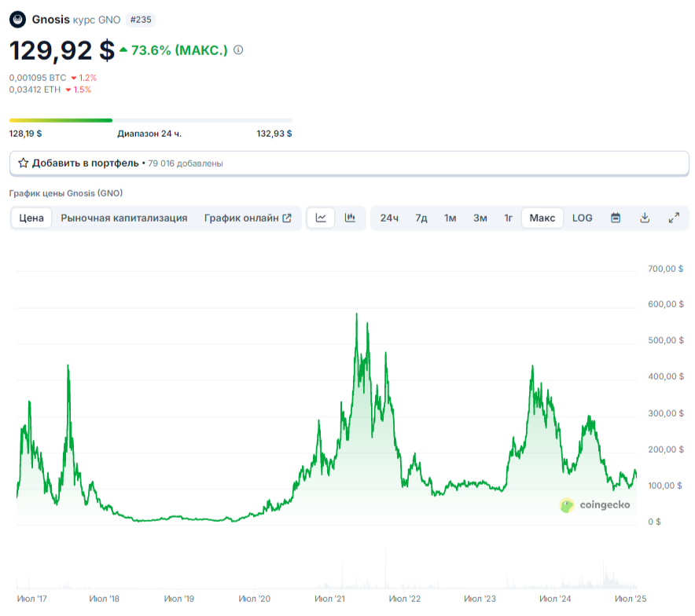
Task: Click the Gnosis coin logo icon
Action: pyautogui.click(x=17, y=20)
